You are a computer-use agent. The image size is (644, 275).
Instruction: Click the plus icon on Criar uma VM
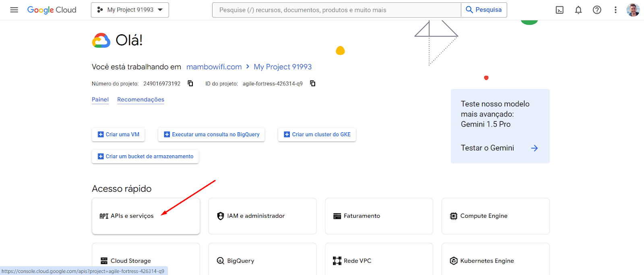point(101,135)
